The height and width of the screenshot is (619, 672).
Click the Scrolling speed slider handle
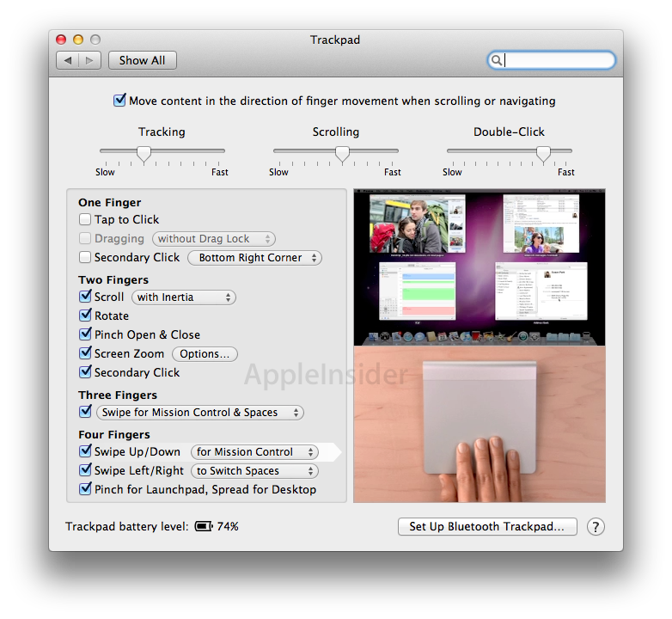point(342,154)
